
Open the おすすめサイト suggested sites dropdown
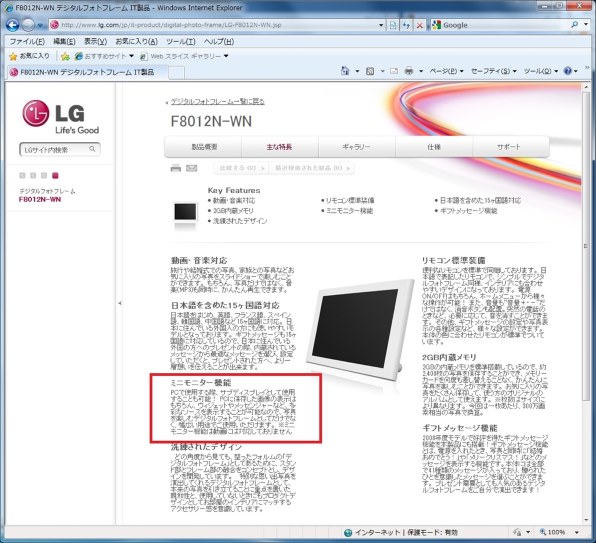point(104,56)
